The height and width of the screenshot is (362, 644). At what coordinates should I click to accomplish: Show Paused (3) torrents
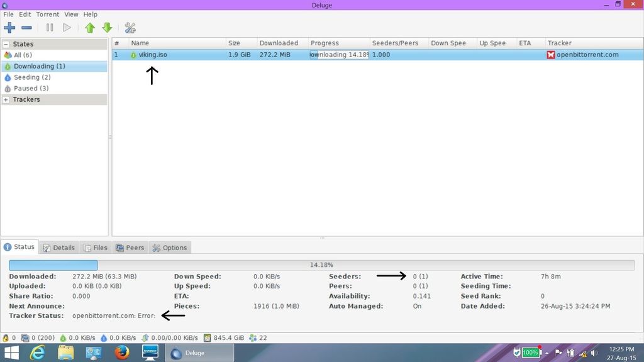[31, 89]
